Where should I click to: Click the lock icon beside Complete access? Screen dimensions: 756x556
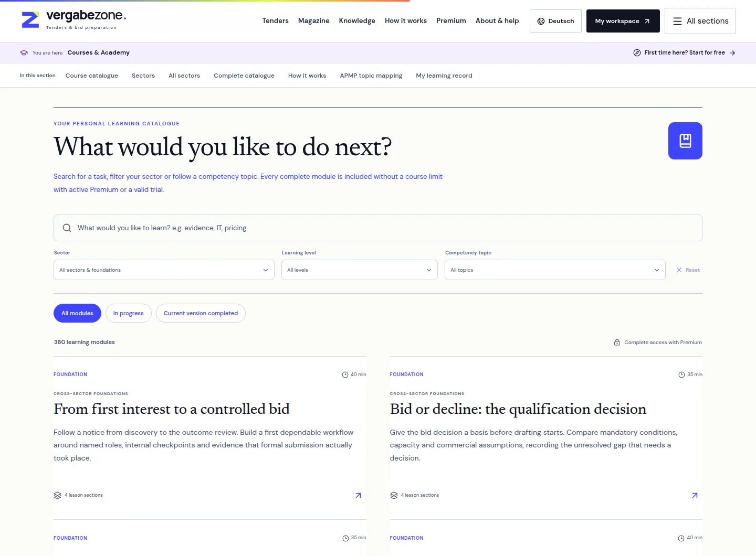(x=617, y=343)
